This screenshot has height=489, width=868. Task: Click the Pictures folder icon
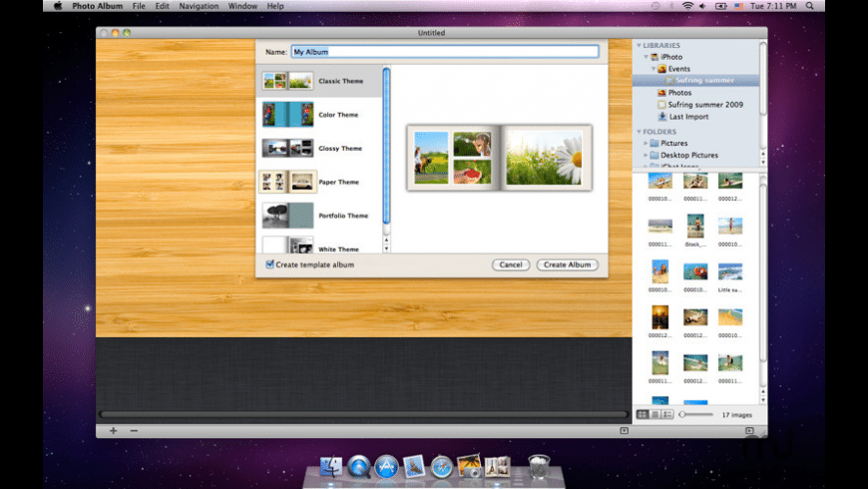pyautogui.click(x=654, y=143)
